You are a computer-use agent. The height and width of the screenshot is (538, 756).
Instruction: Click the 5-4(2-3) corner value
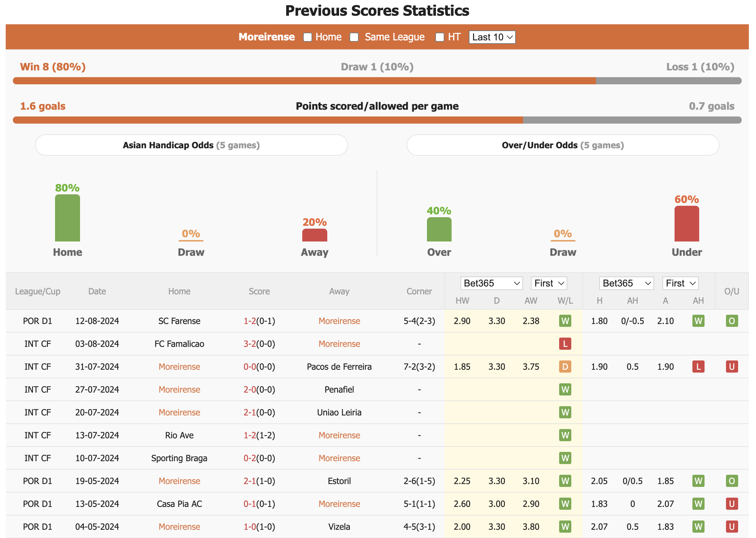coord(419,321)
